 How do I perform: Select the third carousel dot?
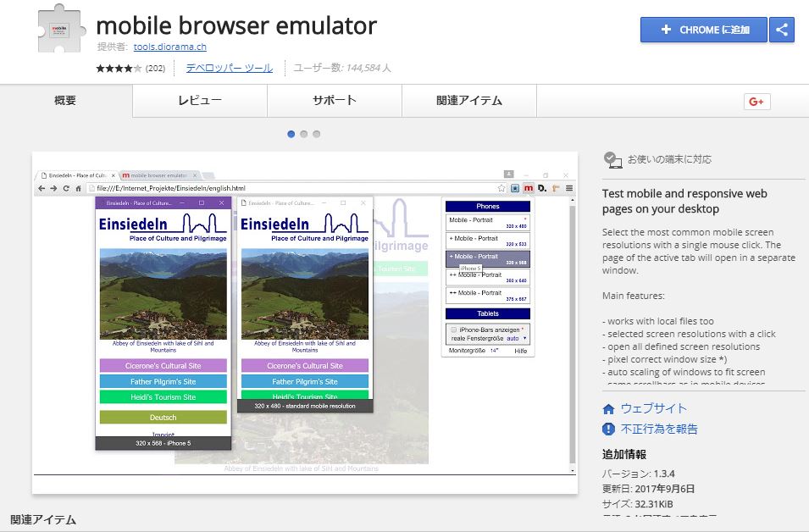point(316,134)
